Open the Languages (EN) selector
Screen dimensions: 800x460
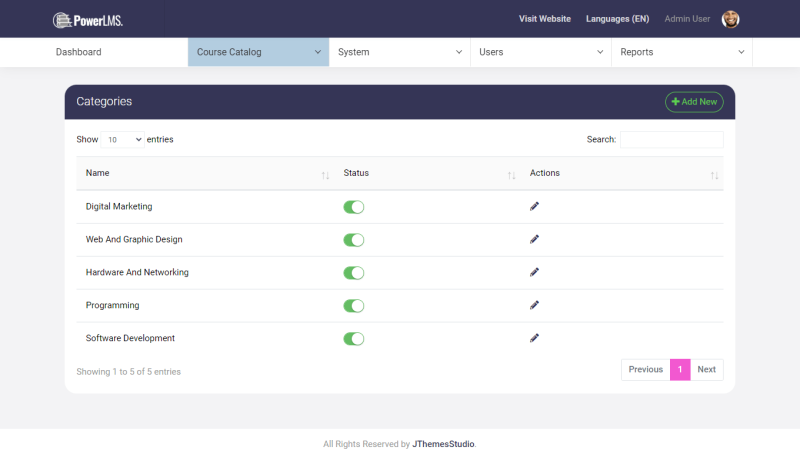[x=617, y=19]
